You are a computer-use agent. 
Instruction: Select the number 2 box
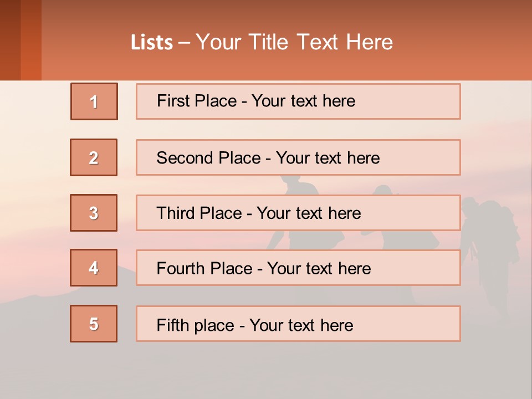(x=94, y=157)
